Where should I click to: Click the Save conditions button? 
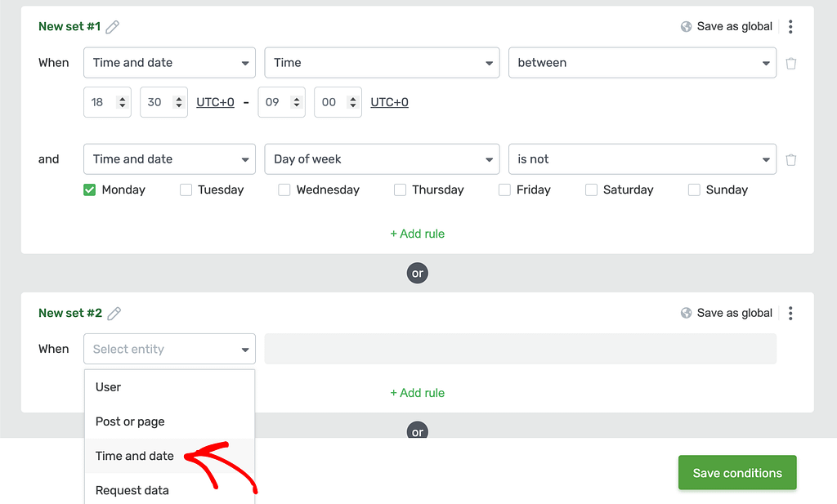coord(737,472)
